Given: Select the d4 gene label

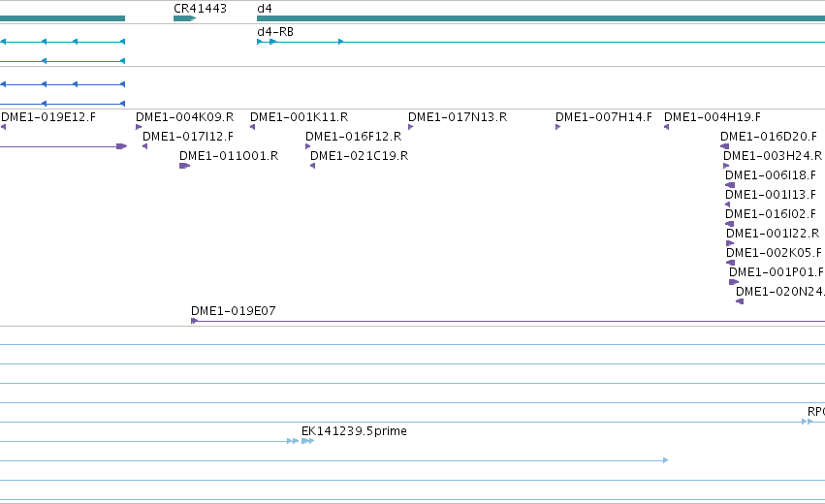Looking at the screenshot, I should 265,9.
